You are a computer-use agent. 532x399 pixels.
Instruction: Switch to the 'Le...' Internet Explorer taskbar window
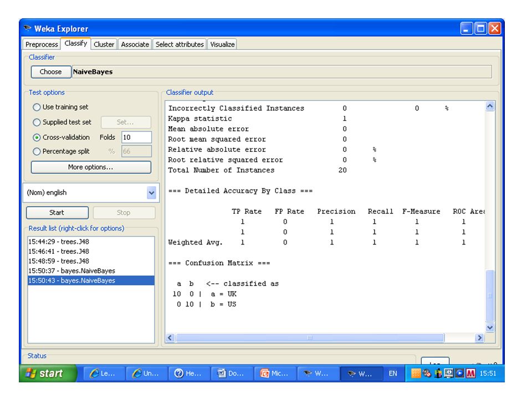[x=104, y=373]
